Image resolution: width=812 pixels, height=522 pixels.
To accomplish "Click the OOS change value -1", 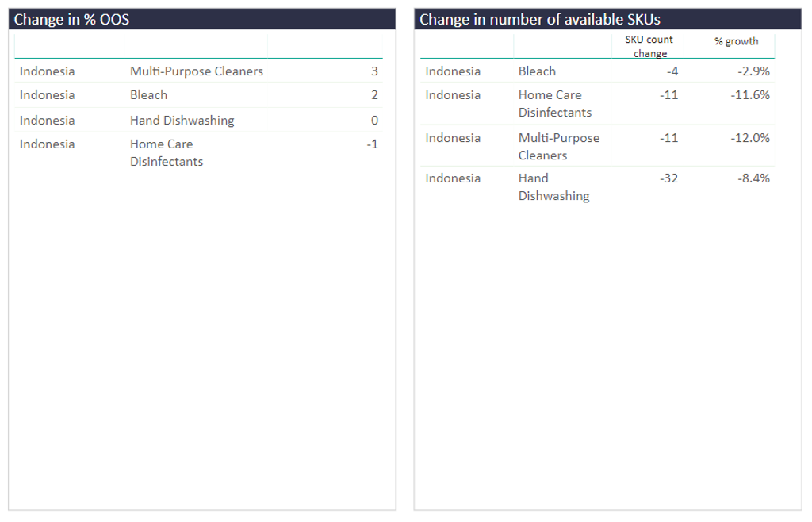I will tap(372, 144).
